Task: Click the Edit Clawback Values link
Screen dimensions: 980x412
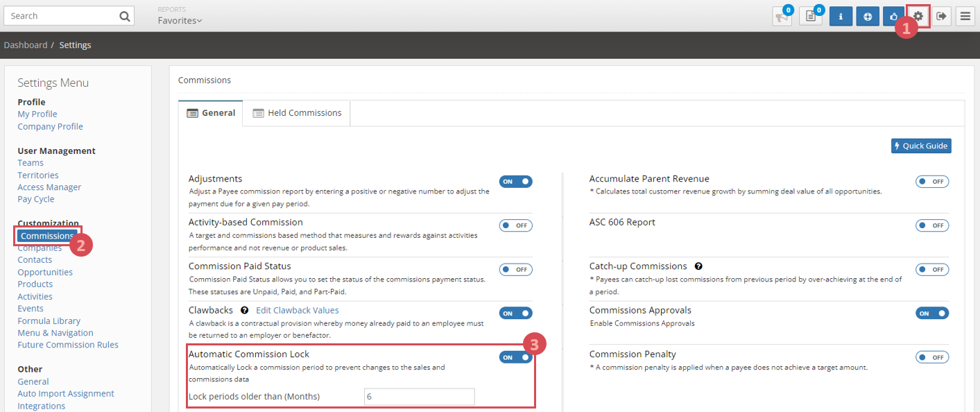Action: (x=298, y=310)
